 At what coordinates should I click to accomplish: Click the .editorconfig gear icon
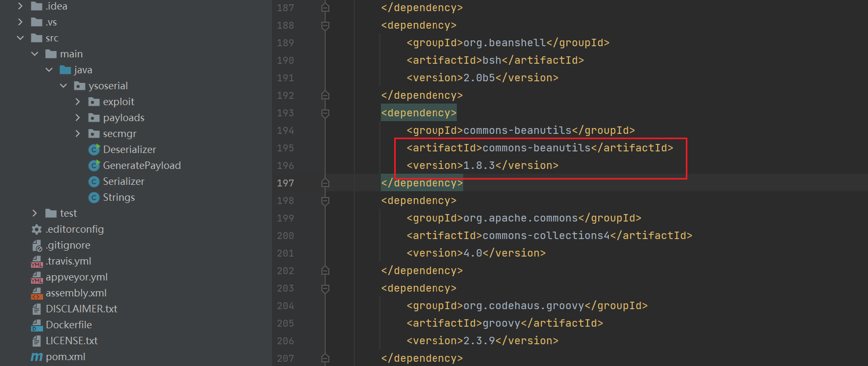coord(37,229)
